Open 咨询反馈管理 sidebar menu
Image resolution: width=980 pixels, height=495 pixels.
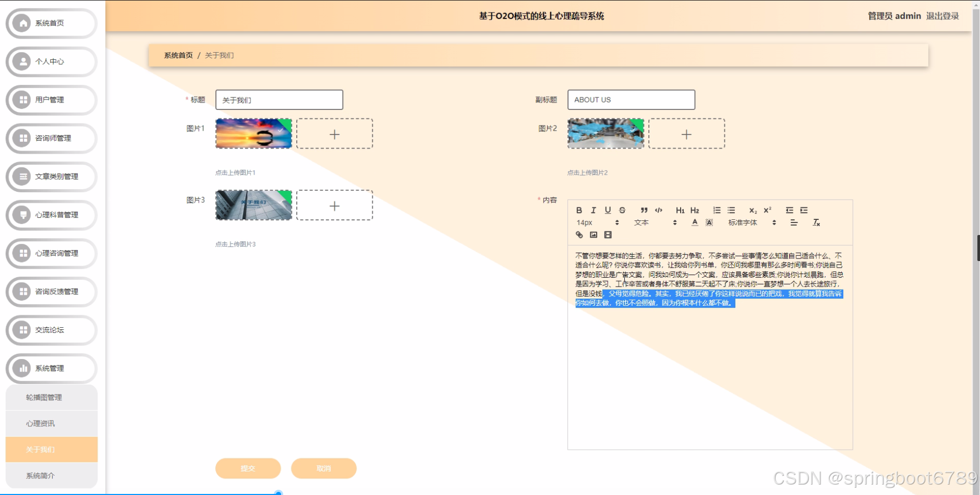(x=51, y=292)
